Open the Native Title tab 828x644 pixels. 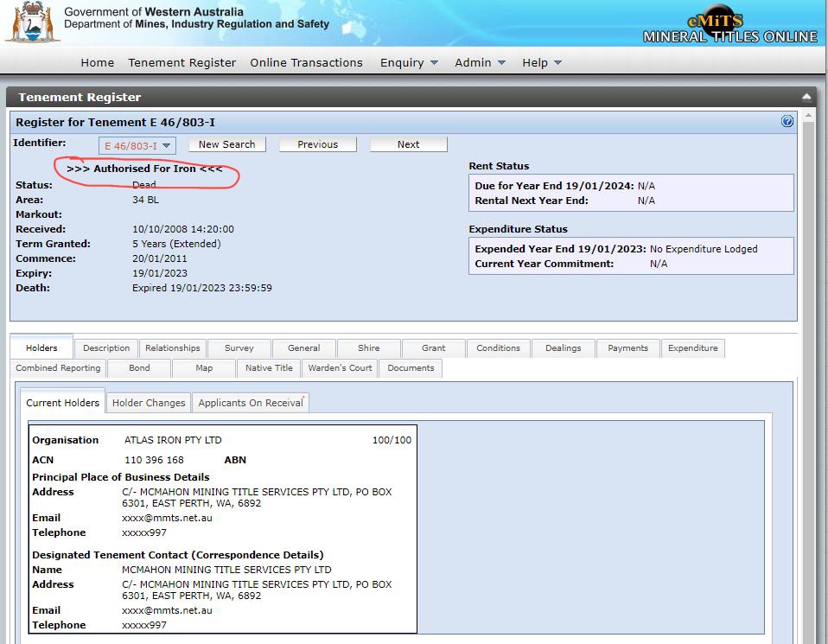pyautogui.click(x=269, y=368)
